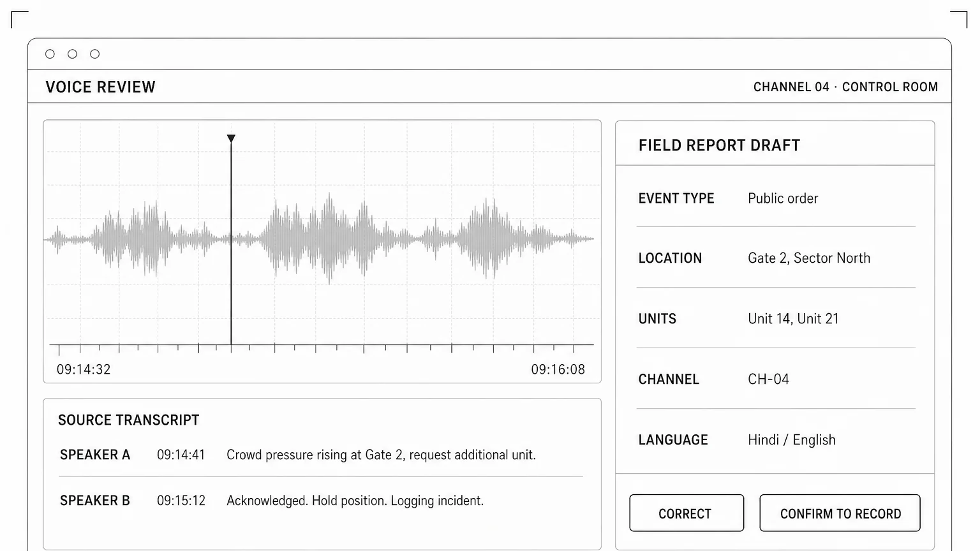
Task: Select SPEAKER A label
Action: click(95, 455)
